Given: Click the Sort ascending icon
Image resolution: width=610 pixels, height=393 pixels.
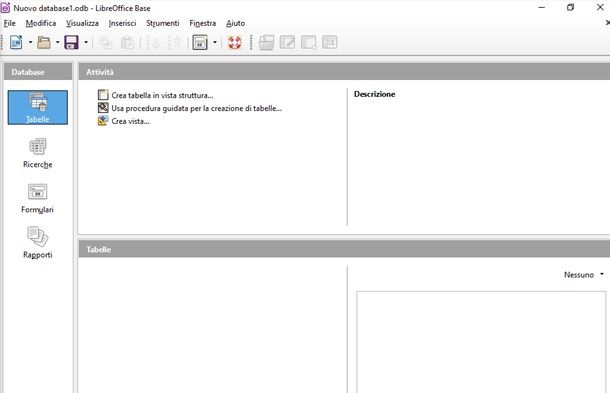Looking at the screenshot, I should click(x=153, y=42).
